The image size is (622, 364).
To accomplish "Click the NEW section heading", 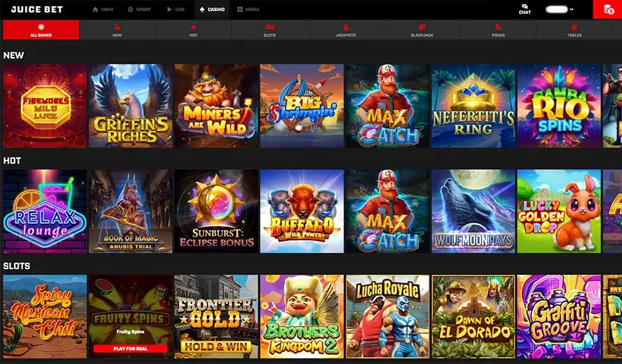I will (x=13, y=55).
